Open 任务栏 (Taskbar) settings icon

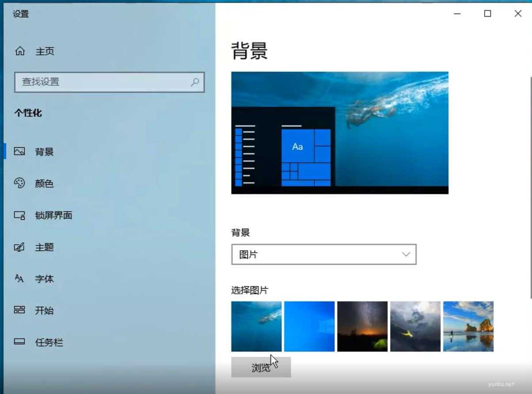coord(19,342)
